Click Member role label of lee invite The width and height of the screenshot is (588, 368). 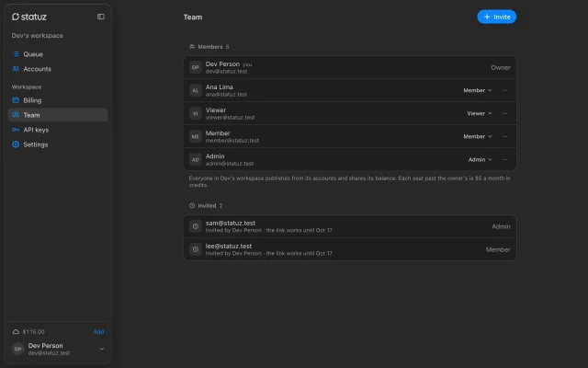pyautogui.click(x=498, y=249)
